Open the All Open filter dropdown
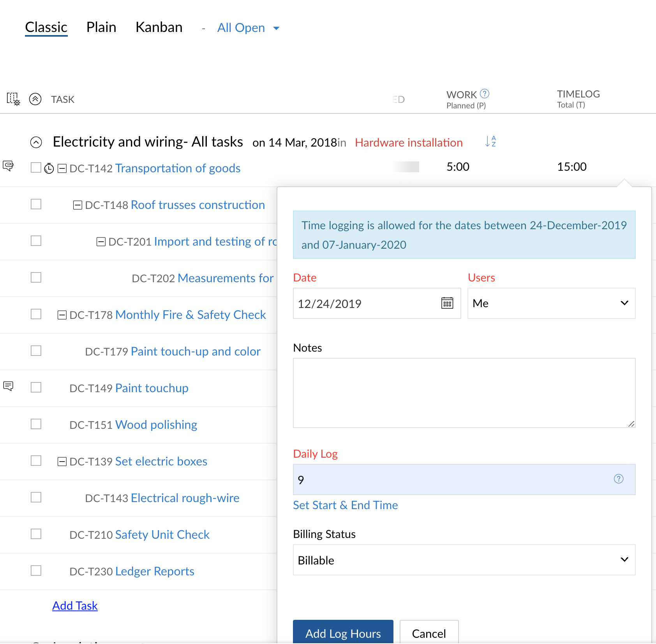The width and height of the screenshot is (656, 644). pos(249,28)
